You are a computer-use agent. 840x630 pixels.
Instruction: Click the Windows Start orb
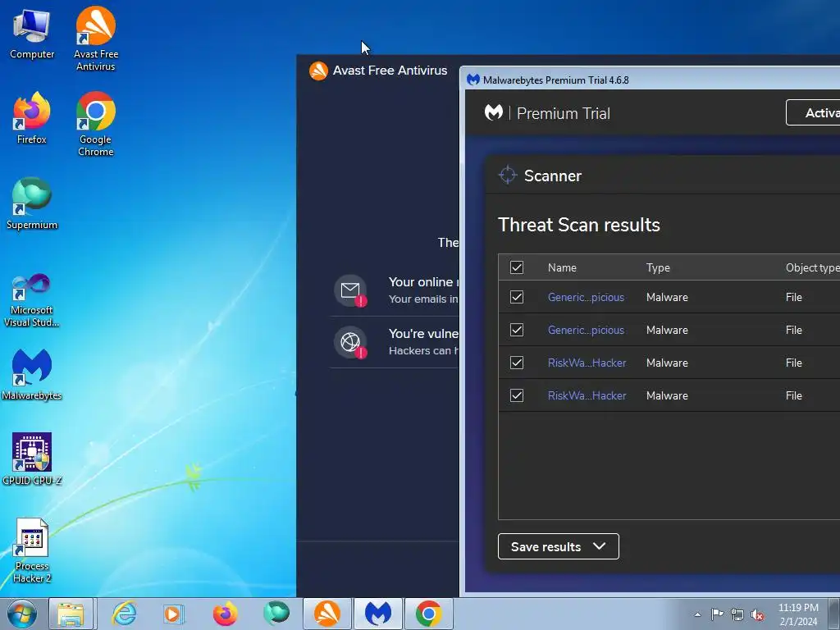coord(22,614)
